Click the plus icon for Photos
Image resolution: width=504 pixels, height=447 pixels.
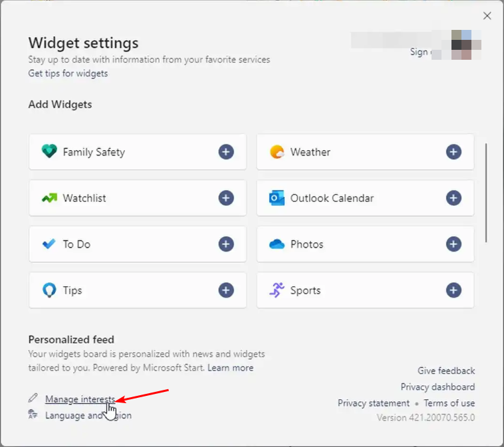453,244
